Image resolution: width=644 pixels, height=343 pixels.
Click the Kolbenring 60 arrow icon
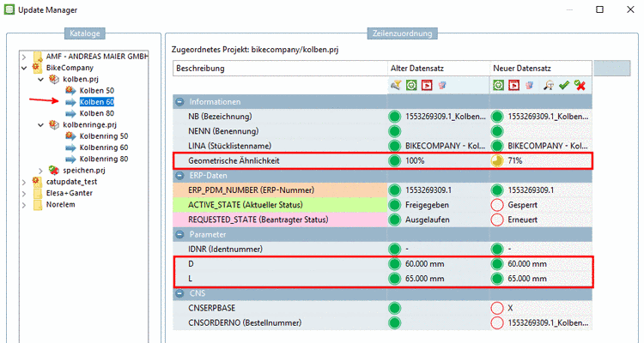click(70, 147)
